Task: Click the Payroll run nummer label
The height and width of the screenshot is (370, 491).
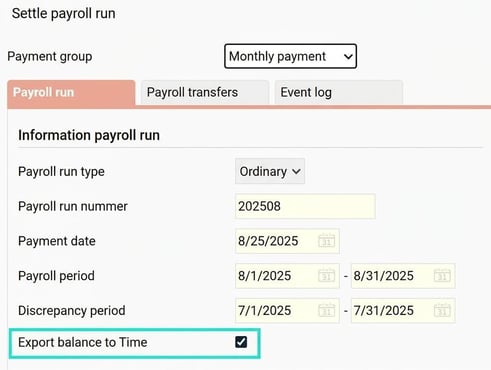Action: click(73, 206)
